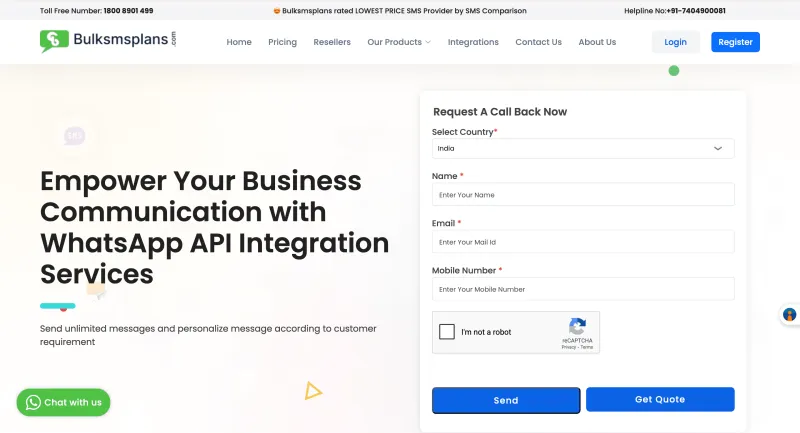This screenshot has height=433, width=800.
Task: Click the Empower Your Business headline
Action: click(214, 227)
